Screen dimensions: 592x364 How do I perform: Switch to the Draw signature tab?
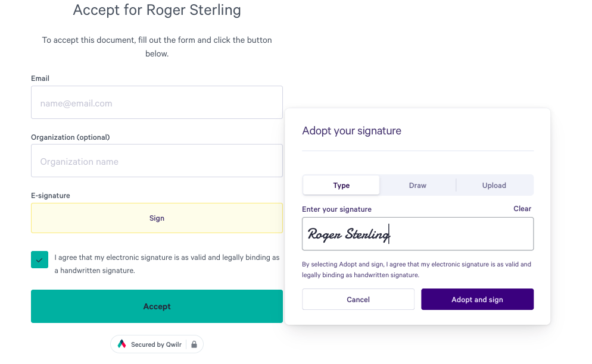[x=417, y=185]
